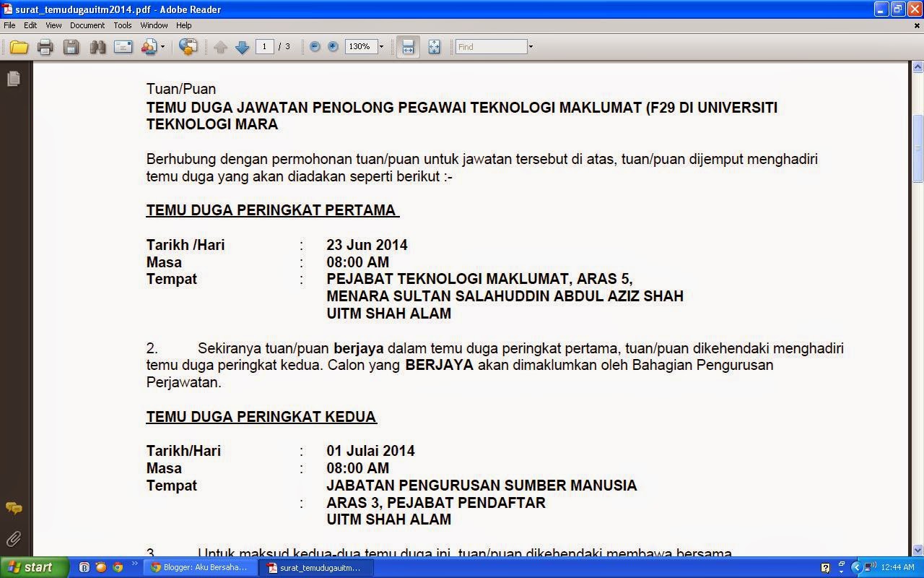Launch Chrome from the quick launch bar
The height and width of the screenshot is (578, 924).
tap(118, 568)
